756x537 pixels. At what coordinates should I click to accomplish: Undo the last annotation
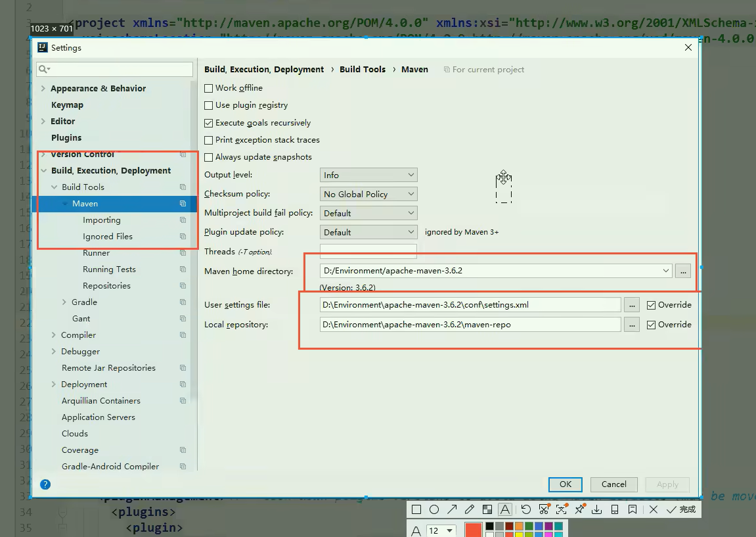pos(526,509)
